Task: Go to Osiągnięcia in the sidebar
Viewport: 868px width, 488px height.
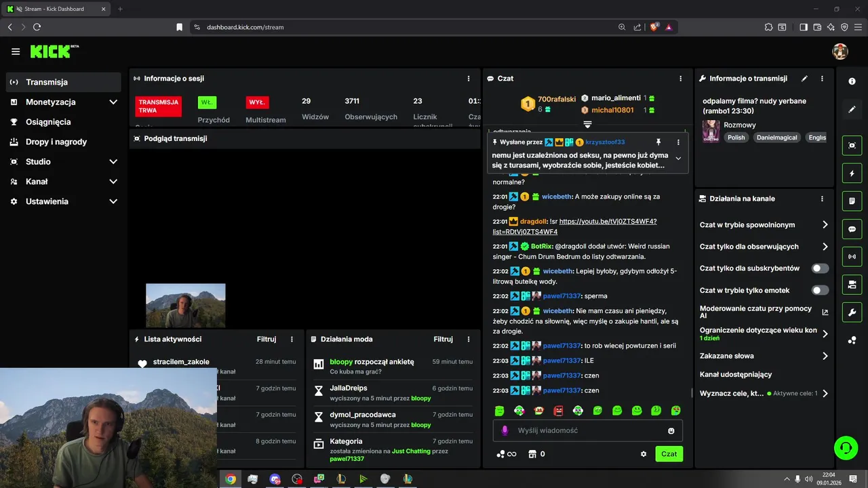Action: (x=64, y=122)
